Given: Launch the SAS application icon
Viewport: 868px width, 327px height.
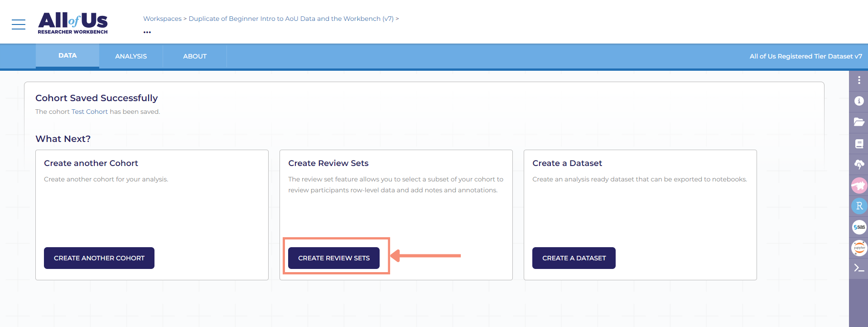Looking at the screenshot, I should 859,227.
